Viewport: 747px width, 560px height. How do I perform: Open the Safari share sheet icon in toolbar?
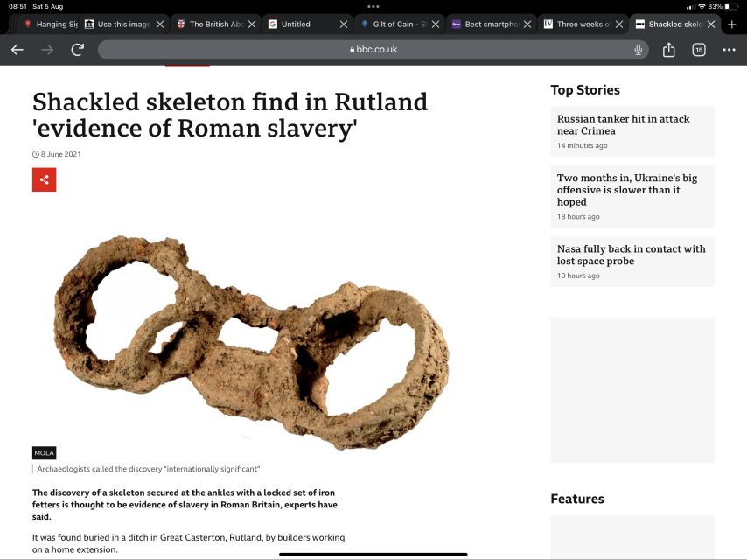click(x=668, y=51)
